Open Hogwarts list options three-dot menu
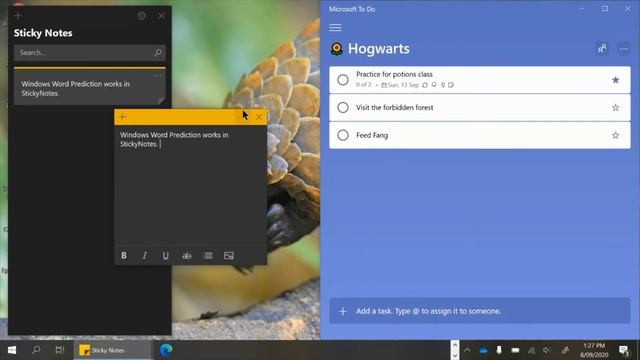640x360 pixels. tap(624, 49)
